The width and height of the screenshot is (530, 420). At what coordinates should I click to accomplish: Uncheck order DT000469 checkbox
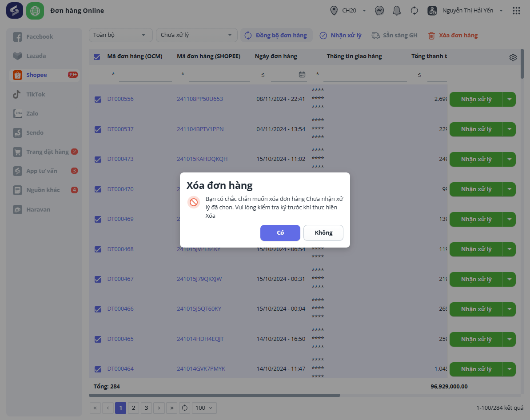coord(98,220)
